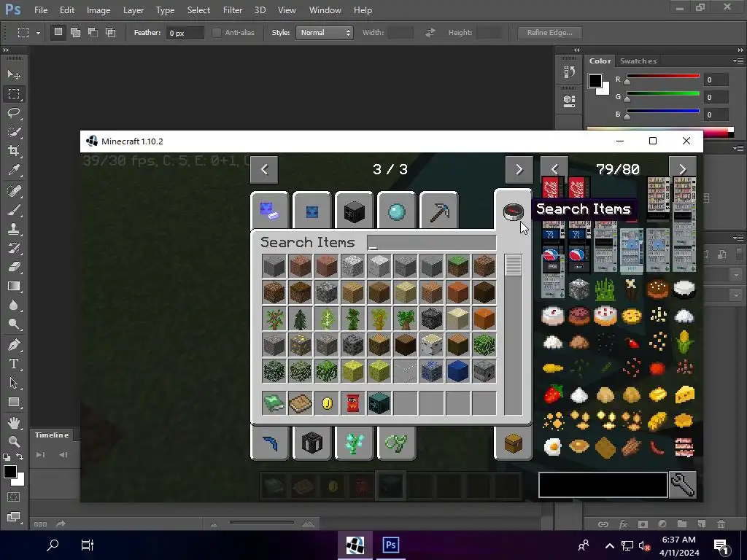Select the Zoom tool in toolbox

[14, 442]
